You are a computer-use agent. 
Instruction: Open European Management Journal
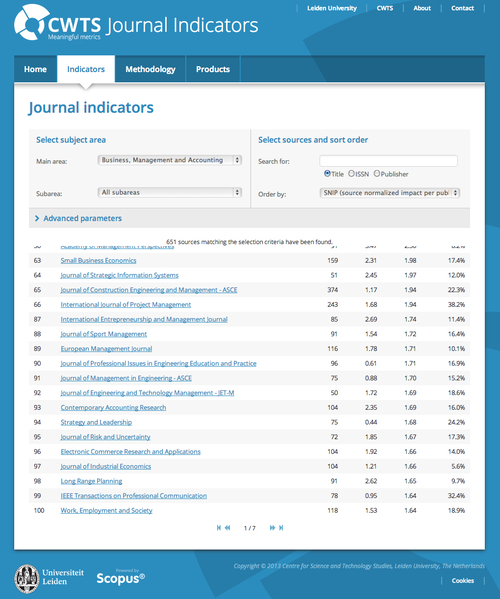coord(106,349)
